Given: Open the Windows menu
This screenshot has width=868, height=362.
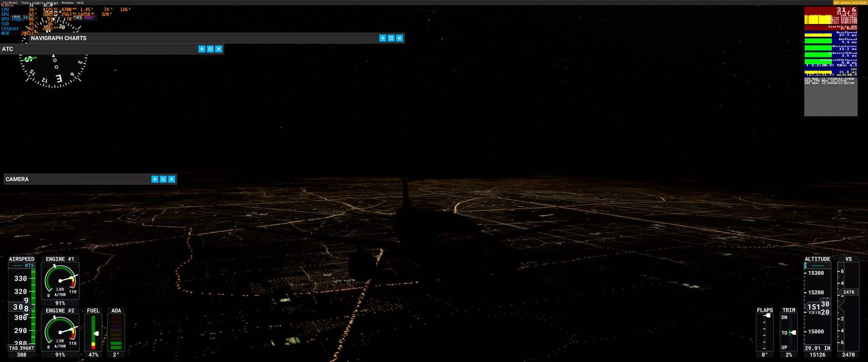Looking at the screenshot, I should [67, 3].
